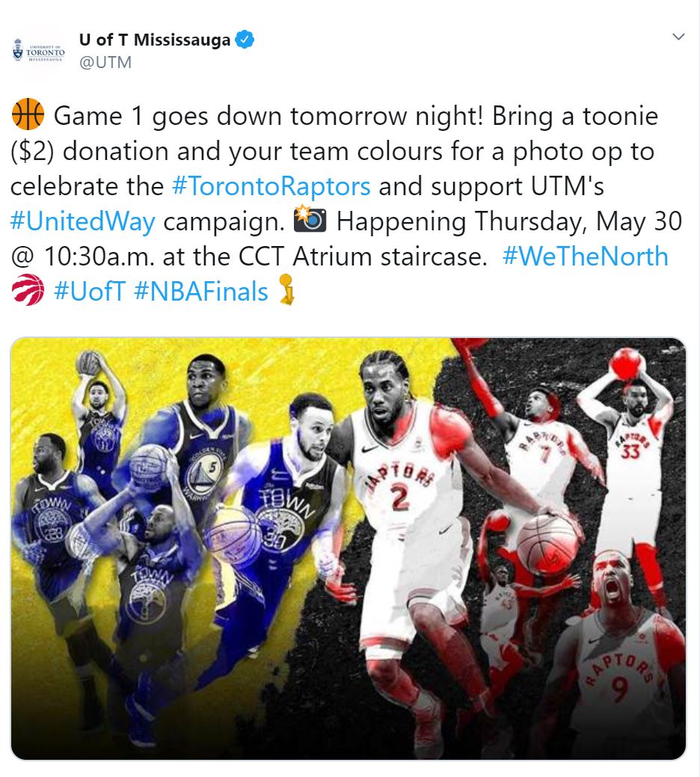Open the #WeTheNorth hashtag
This screenshot has width=700, height=777.
585,257
